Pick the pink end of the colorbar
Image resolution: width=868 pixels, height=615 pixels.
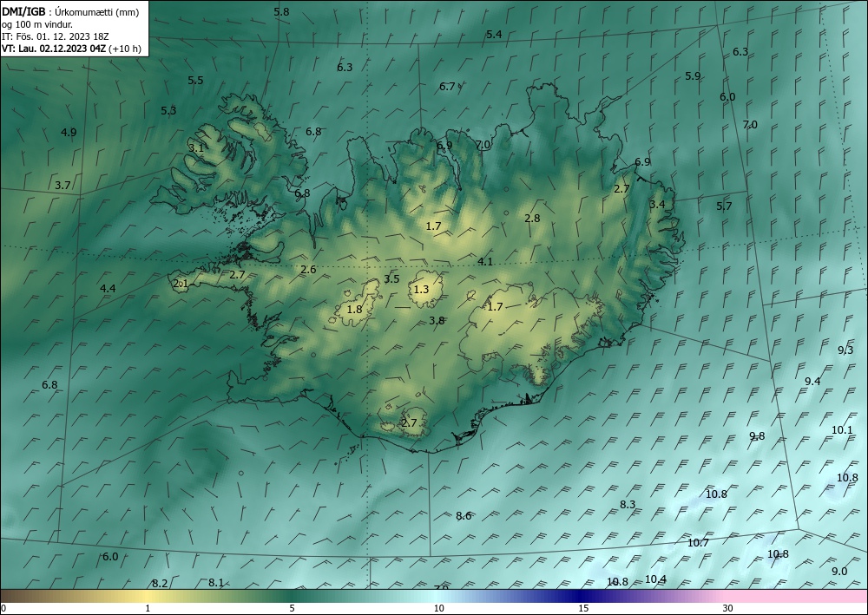coord(797,596)
